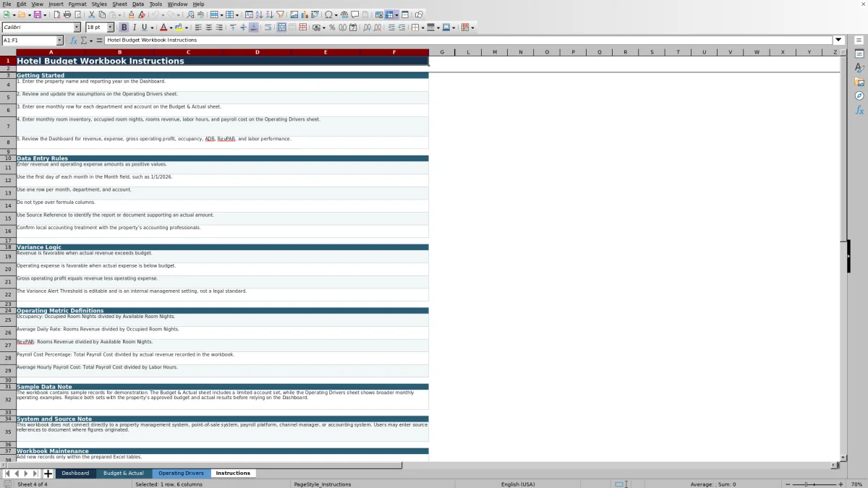Open the Data menu
Screen dimensions: 868x488
tap(137, 4)
